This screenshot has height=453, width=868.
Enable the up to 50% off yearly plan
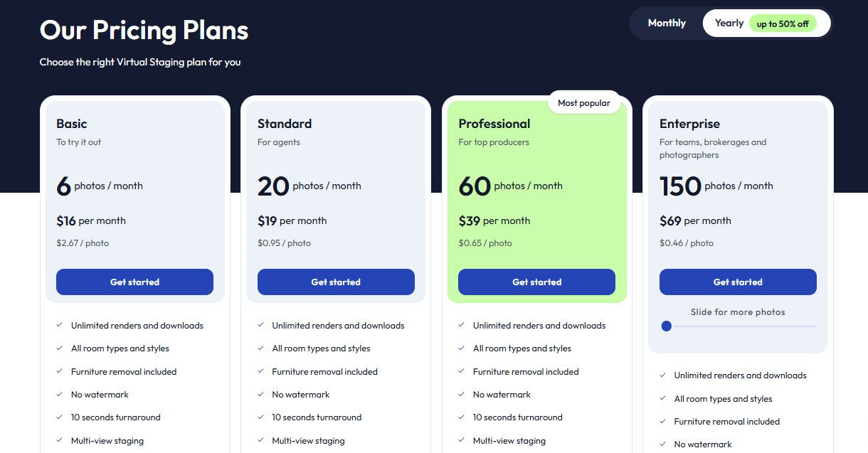(784, 23)
